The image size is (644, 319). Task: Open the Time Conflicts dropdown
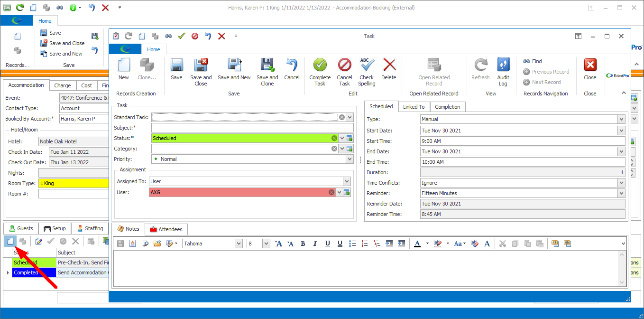(621, 183)
